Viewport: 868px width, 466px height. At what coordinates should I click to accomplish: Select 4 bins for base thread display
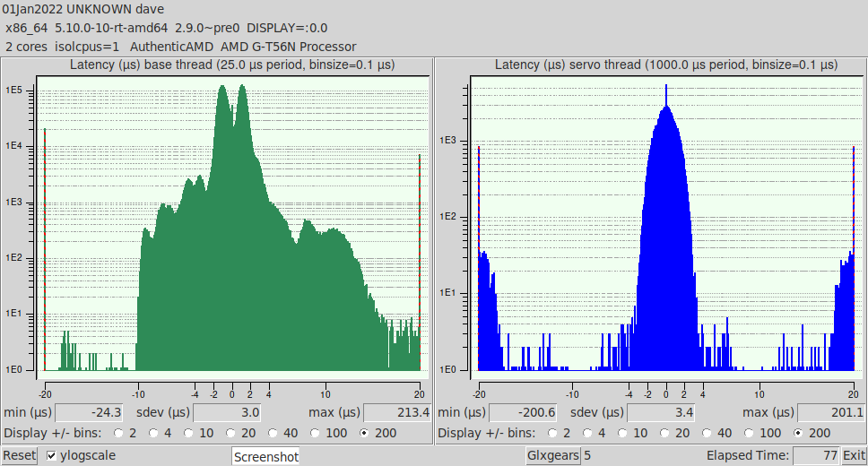click(x=152, y=433)
